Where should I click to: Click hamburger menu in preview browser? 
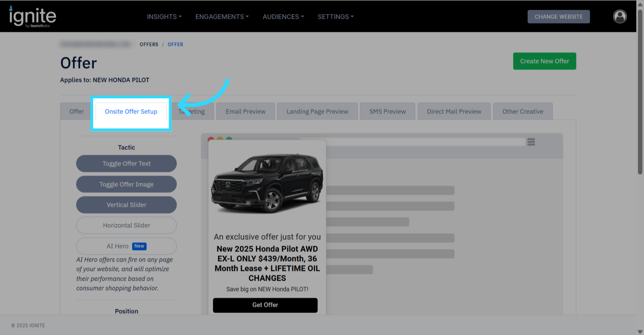coord(531,142)
